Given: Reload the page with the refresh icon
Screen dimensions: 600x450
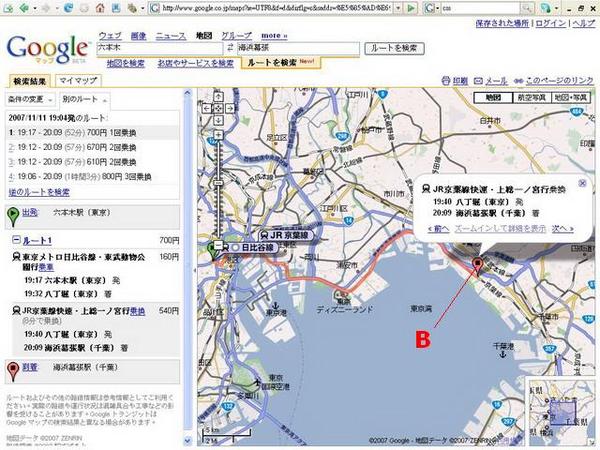Looking at the screenshot, I should (x=69, y=8).
